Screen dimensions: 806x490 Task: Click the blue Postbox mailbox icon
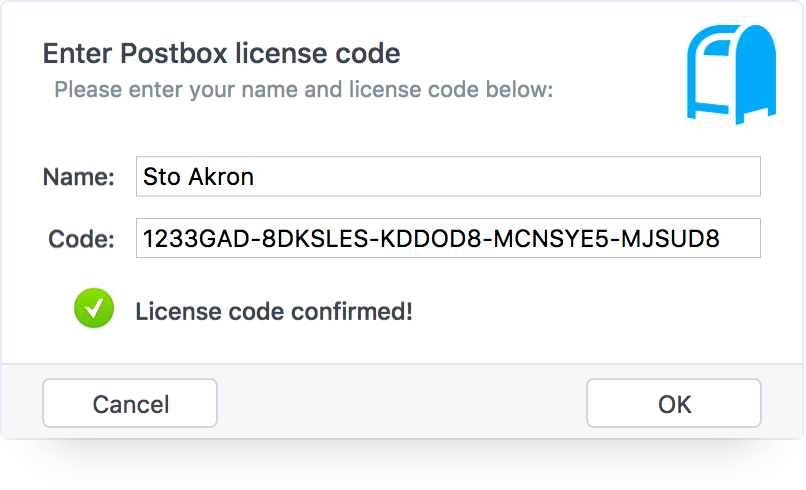pyautogui.click(x=731, y=74)
